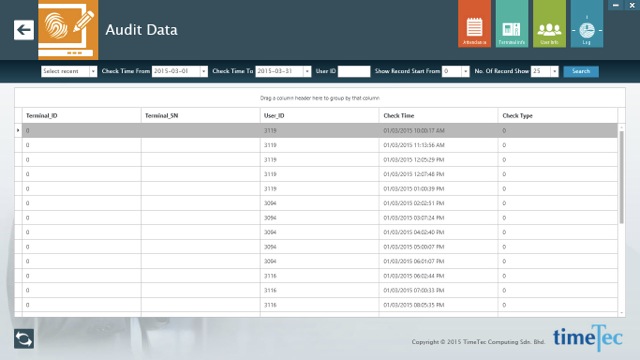Click the Check Time To date value 2015-03-31
This screenshot has height=360, width=640.
click(275, 71)
